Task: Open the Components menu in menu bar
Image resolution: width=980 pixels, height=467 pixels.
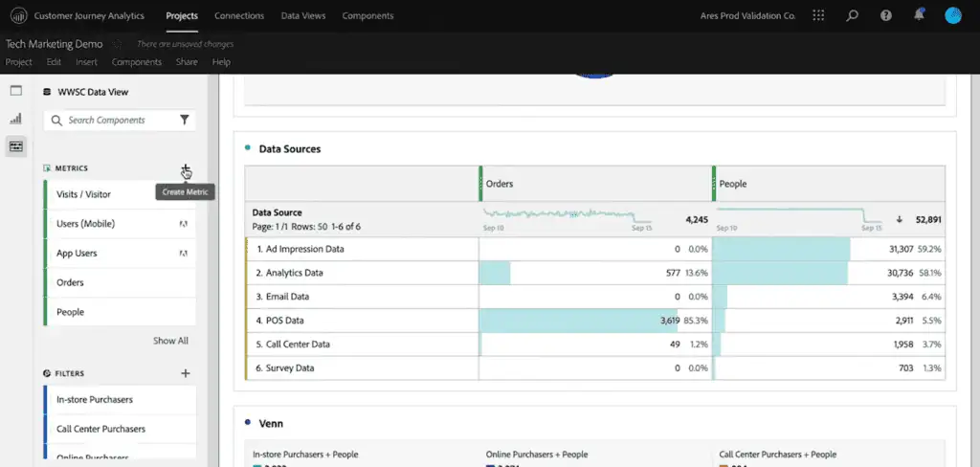Action: (x=137, y=62)
